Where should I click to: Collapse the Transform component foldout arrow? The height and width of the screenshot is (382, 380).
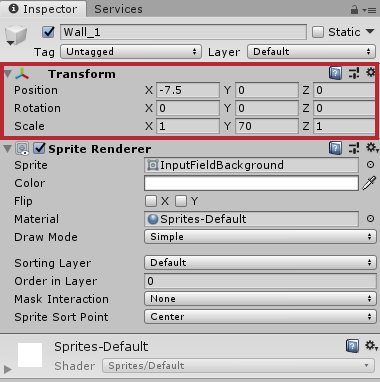coord(8,74)
